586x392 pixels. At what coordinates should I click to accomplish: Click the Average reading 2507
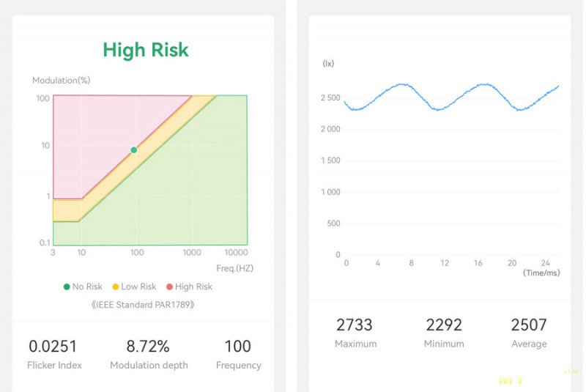click(x=529, y=325)
